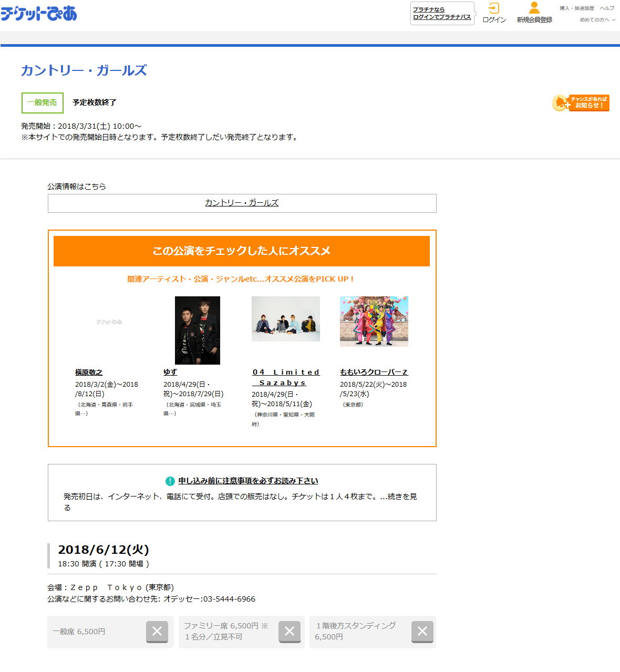Expand the 初めての方へ dropdown
The height and width of the screenshot is (672, 620).
[x=597, y=20]
